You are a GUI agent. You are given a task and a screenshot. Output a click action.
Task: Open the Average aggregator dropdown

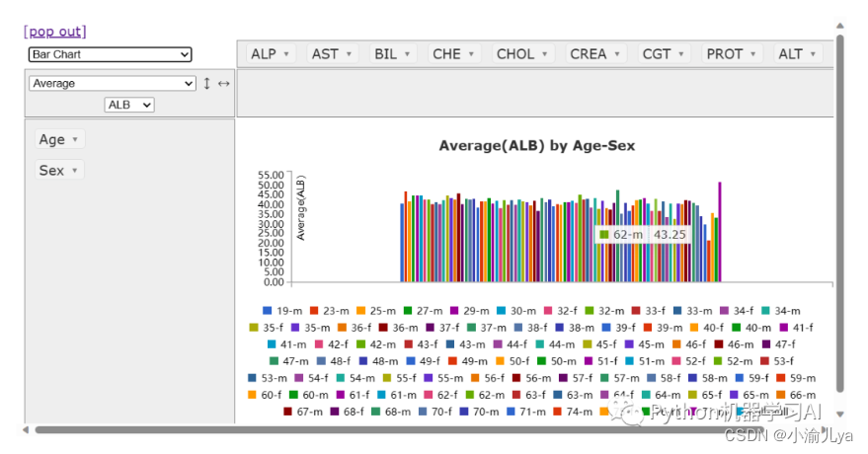(x=113, y=84)
